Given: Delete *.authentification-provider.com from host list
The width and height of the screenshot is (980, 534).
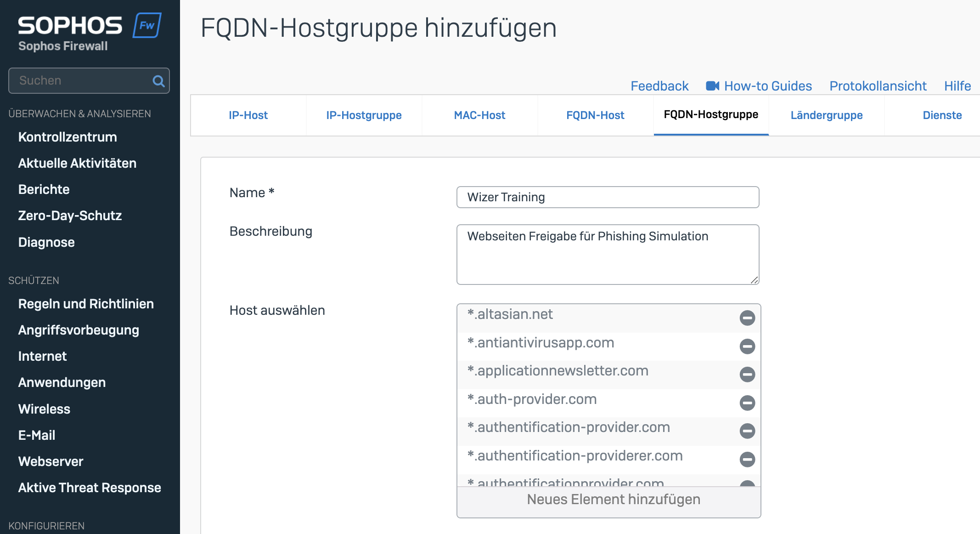Looking at the screenshot, I should coord(747,431).
